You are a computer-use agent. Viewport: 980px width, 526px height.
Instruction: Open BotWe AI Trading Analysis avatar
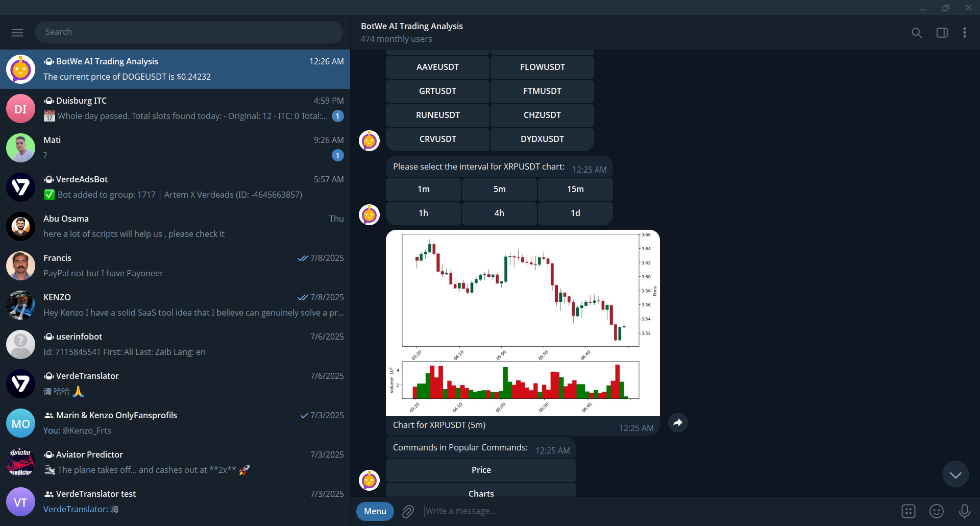pyautogui.click(x=20, y=69)
